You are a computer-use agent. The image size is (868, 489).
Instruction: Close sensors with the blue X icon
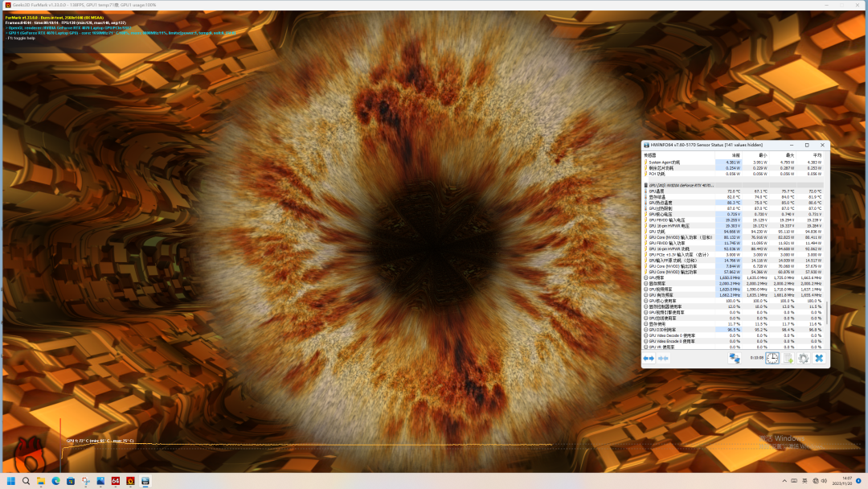[x=819, y=358]
